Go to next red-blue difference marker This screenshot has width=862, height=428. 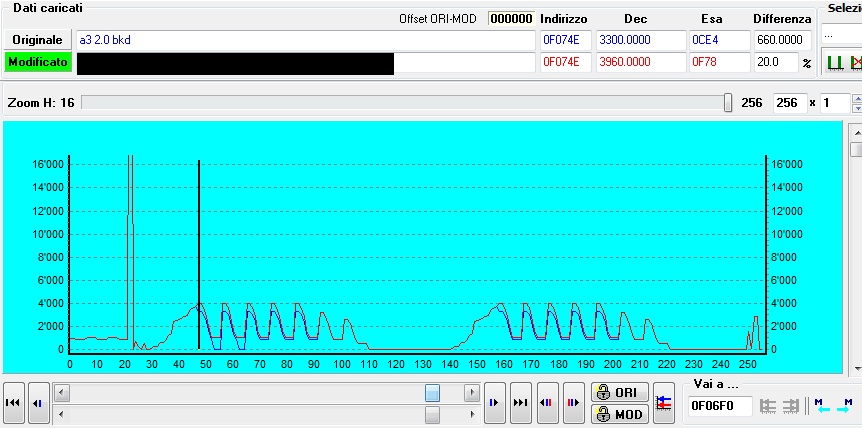pos(573,403)
